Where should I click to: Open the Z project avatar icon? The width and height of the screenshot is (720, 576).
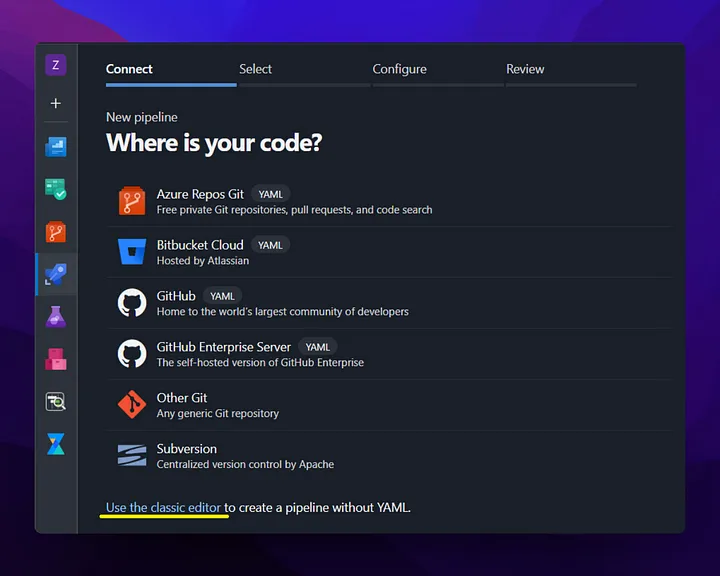click(x=56, y=65)
